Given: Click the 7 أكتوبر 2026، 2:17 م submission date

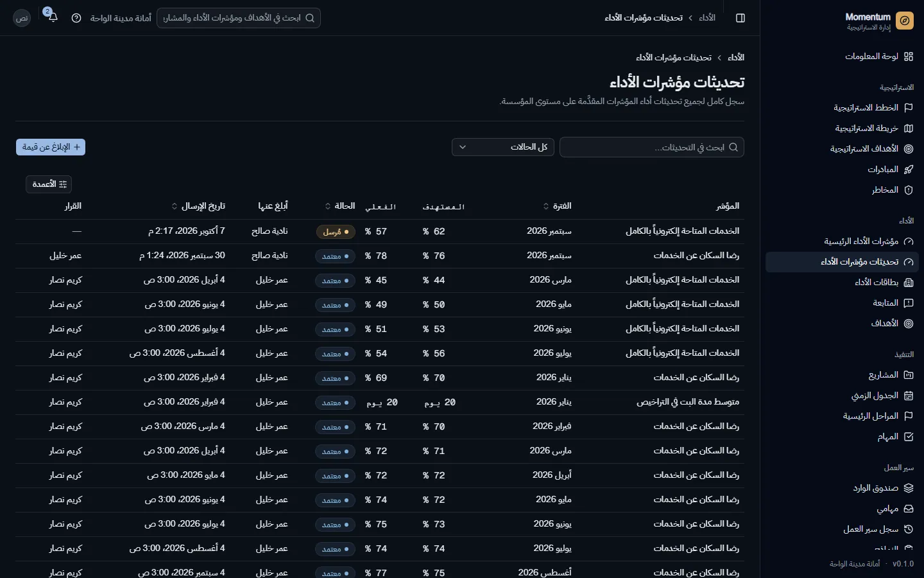Looking at the screenshot, I should pyautogui.click(x=187, y=231).
